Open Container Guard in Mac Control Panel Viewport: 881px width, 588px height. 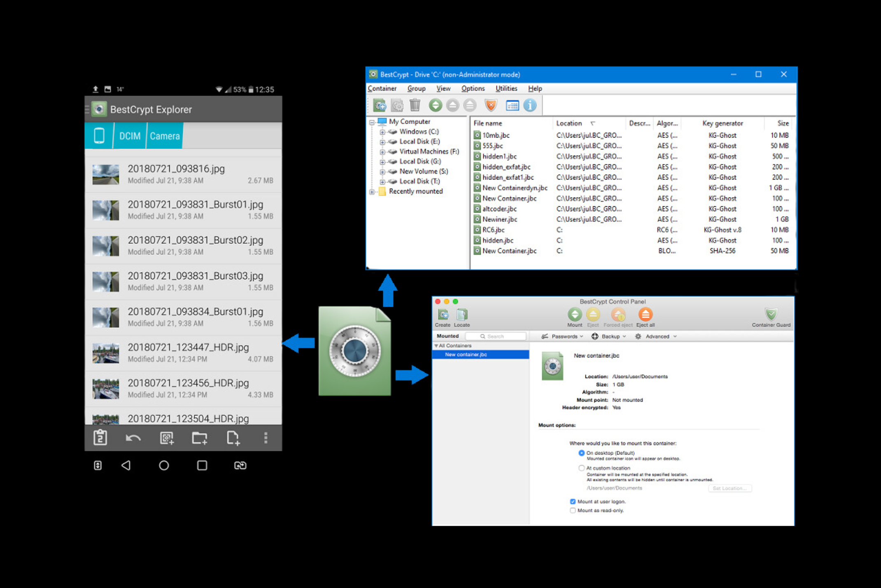[771, 317]
